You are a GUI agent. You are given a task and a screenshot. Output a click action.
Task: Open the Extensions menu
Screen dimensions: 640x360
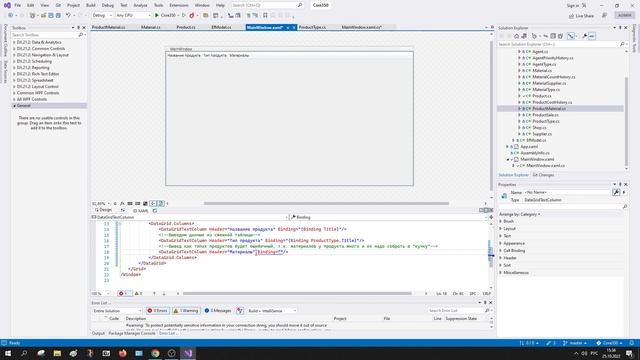(179, 5)
